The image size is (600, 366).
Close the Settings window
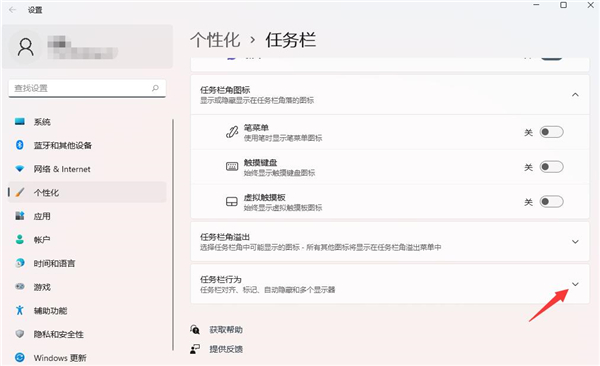point(591,5)
